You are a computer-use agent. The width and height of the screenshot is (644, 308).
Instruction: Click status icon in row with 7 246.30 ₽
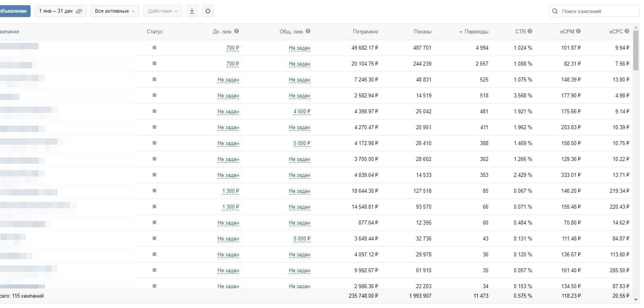154,79
